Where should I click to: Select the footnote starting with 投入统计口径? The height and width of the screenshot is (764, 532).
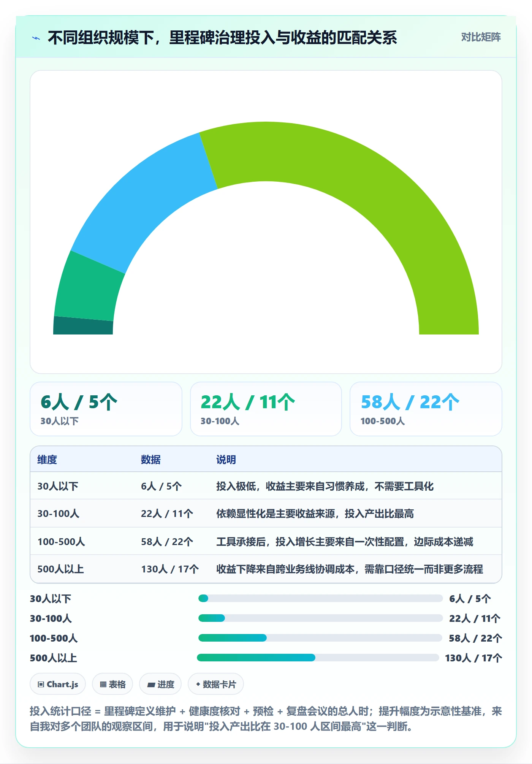[266, 719]
